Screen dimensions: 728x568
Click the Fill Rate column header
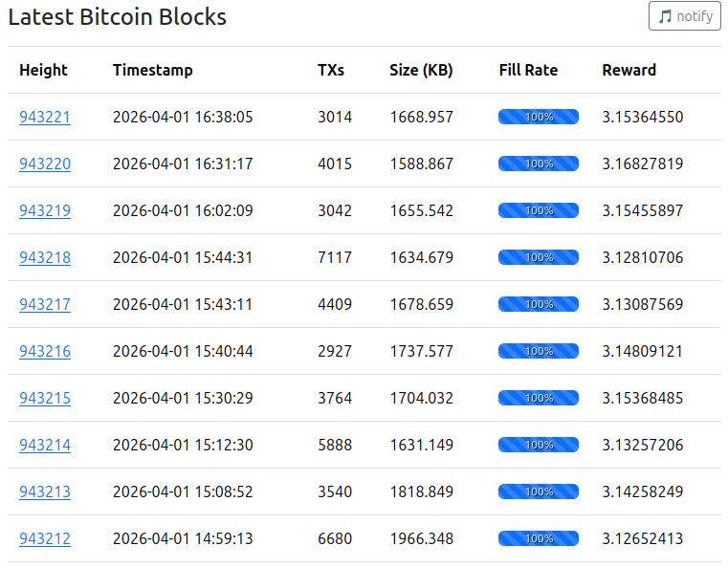pos(528,70)
